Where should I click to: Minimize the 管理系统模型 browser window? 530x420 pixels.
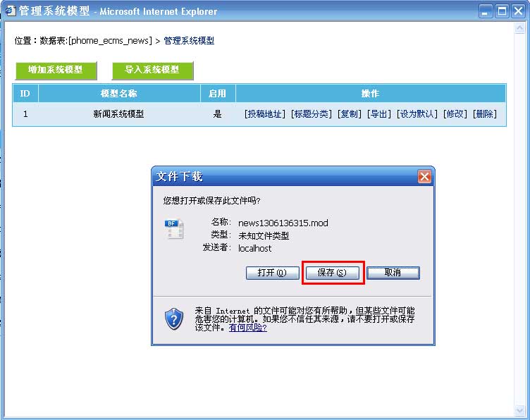click(x=486, y=11)
